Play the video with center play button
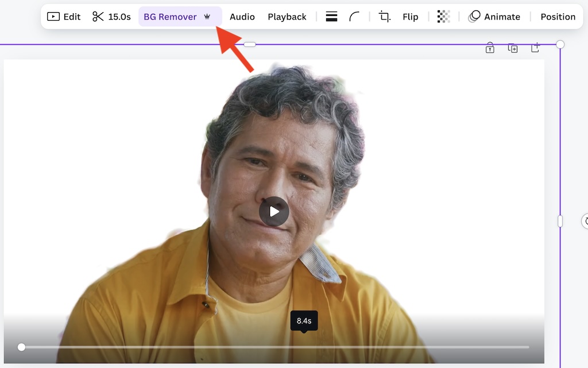This screenshot has height=368, width=588. coord(274,211)
